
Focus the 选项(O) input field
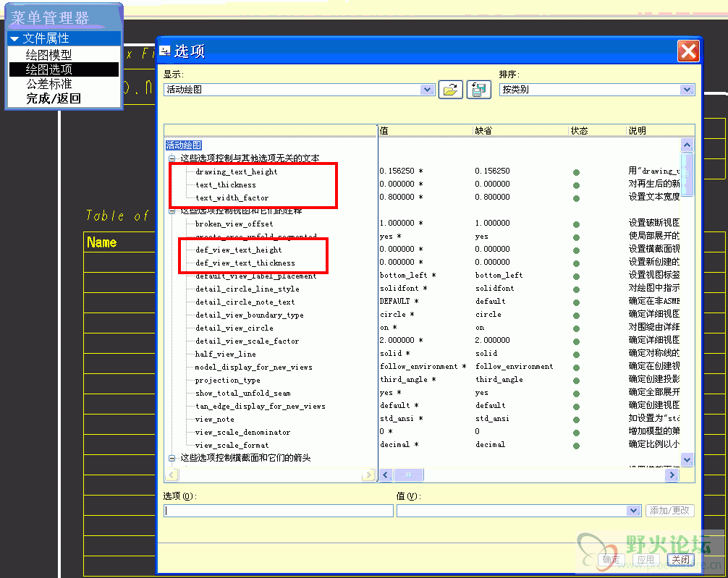(x=279, y=511)
